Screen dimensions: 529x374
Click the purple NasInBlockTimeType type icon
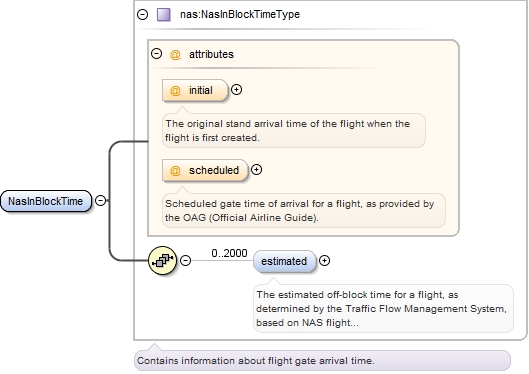(x=164, y=15)
